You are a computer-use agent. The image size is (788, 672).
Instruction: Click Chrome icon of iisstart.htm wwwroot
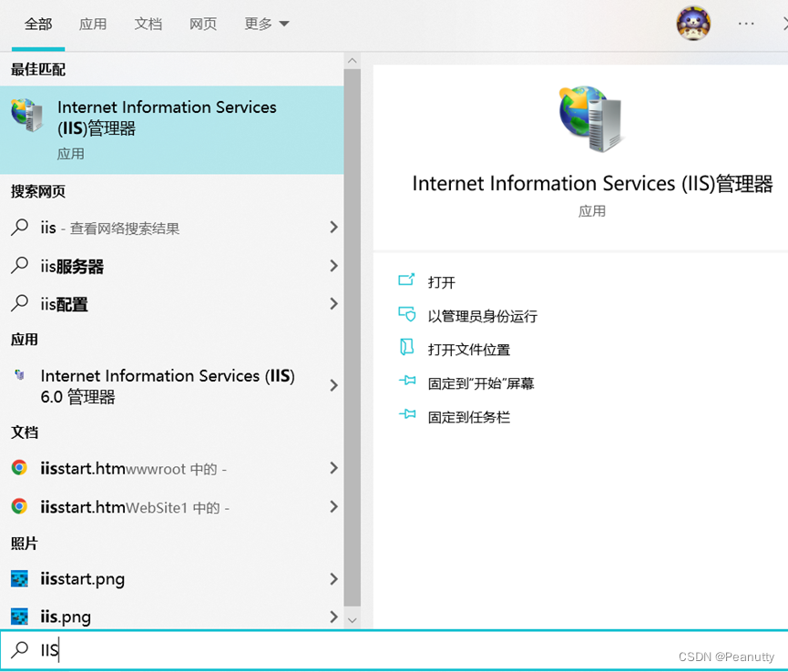pos(20,468)
